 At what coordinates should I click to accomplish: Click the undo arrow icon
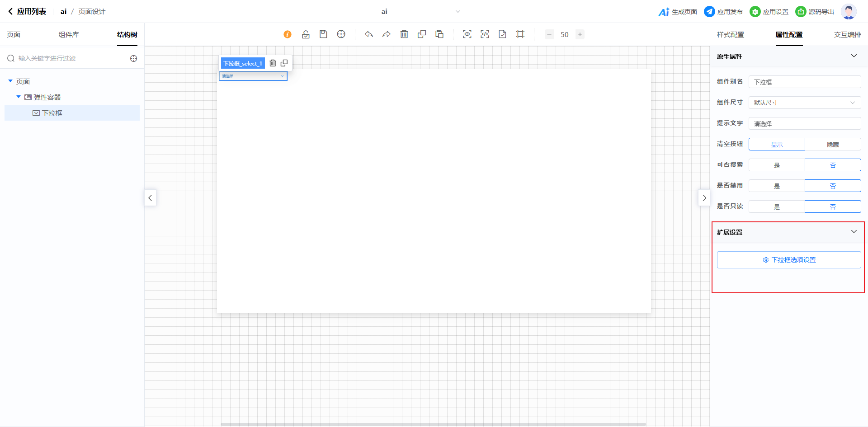[x=369, y=34]
